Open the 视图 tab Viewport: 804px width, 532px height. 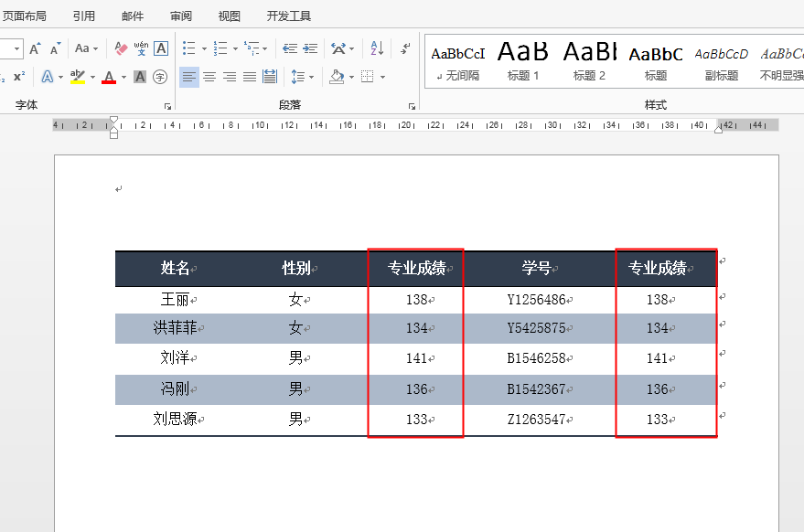[230, 16]
